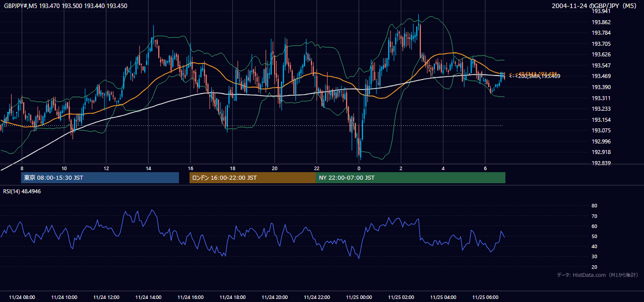Click the 11/24 18:00 bottom time label
Screen dimensions: 644x302
click(x=232, y=297)
